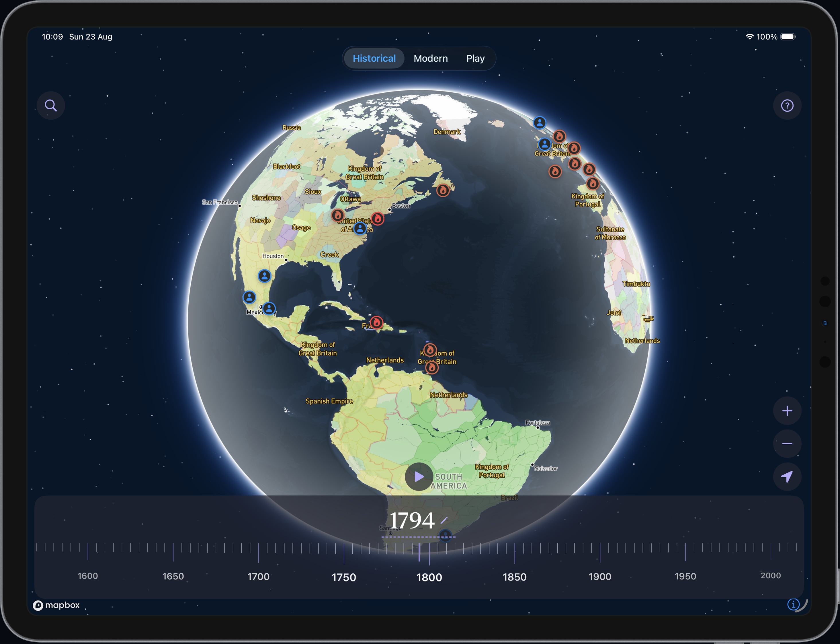Jump to 1650 on the timeline
The width and height of the screenshot is (840, 644).
[173, 576]
